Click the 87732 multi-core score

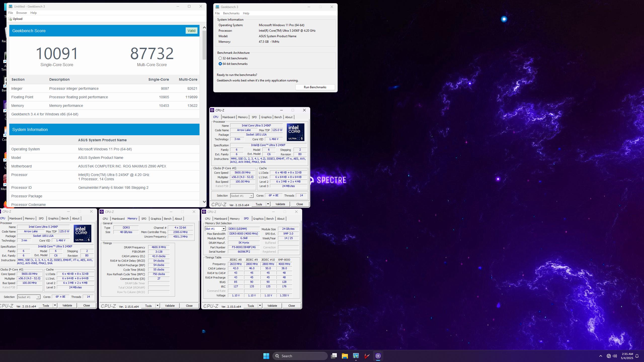(x=152, y=53)
